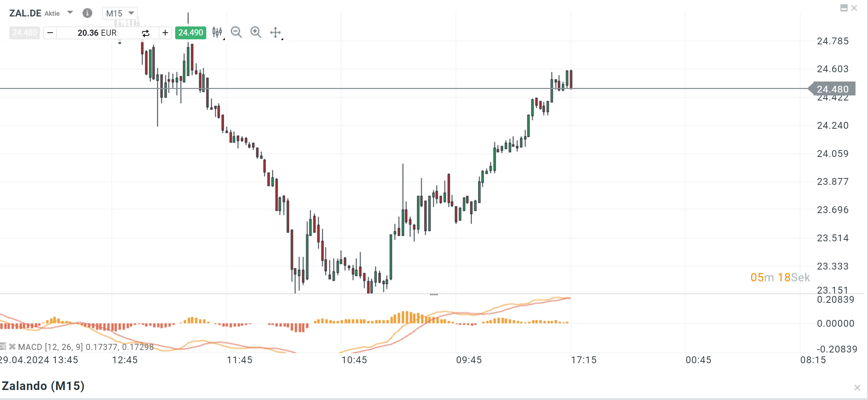The height and width of the screenshot is (400, 868).
Task: Click the green 24.490 buy button
Action: click(191, 33)
